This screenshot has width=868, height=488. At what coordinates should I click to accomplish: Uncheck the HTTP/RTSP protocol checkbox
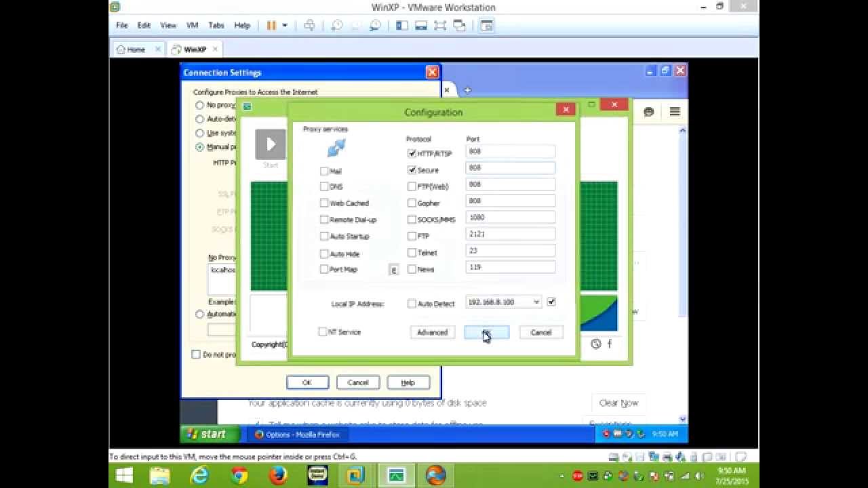(x=412, y=154)
